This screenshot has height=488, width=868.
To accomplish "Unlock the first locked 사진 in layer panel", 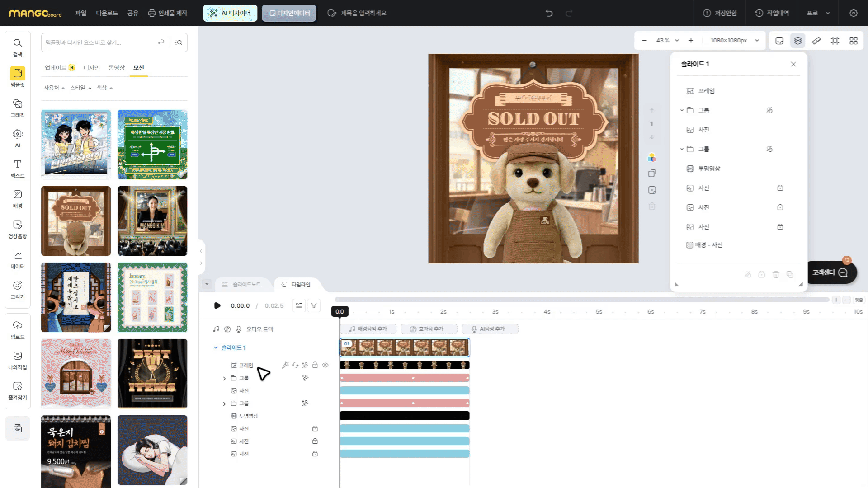I will coord(780,188).
